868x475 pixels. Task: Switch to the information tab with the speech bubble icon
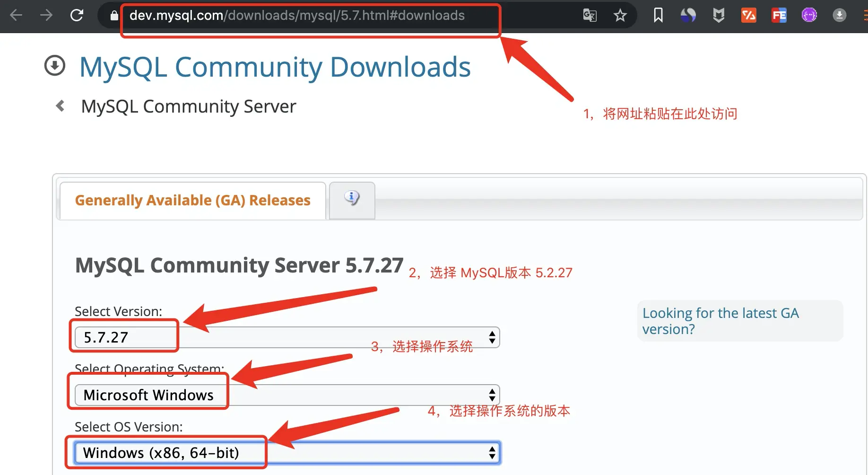point(352,201)
